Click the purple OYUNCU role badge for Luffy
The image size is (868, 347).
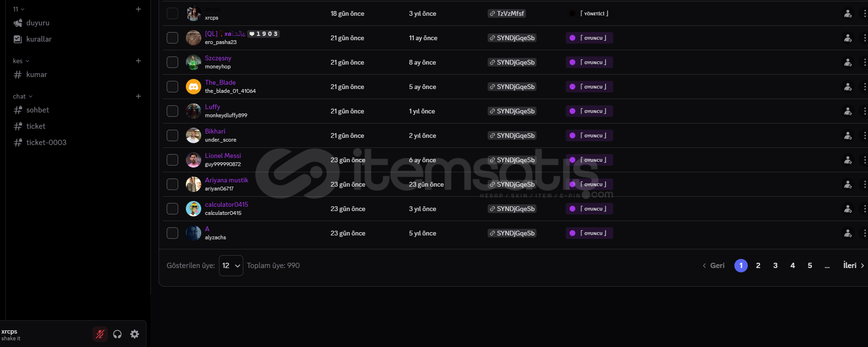(589, 111)
